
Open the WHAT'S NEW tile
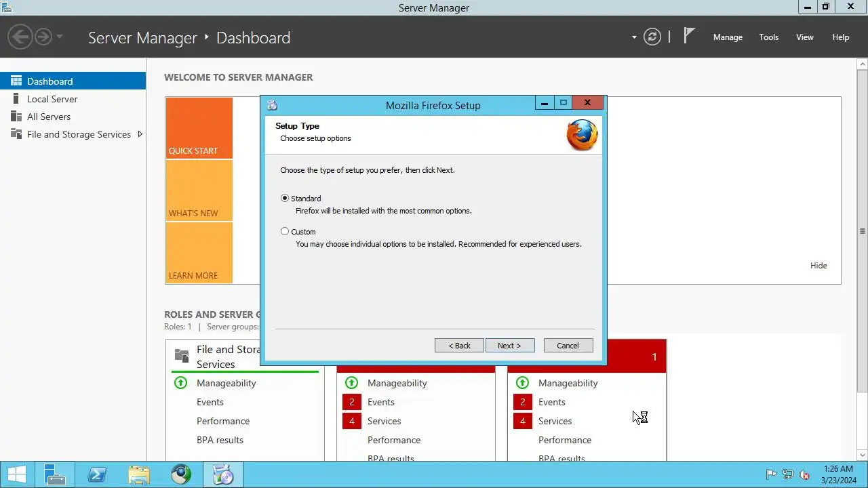(199, 190)
